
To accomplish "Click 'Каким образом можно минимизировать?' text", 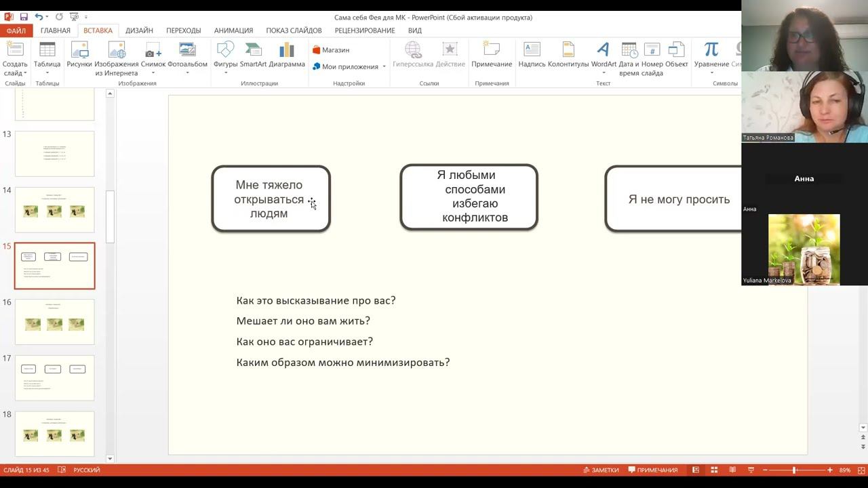I will tap(343, 362).
